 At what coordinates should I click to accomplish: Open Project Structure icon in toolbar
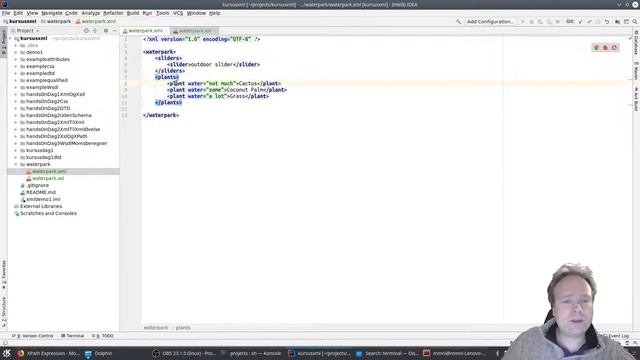[618, 21]
